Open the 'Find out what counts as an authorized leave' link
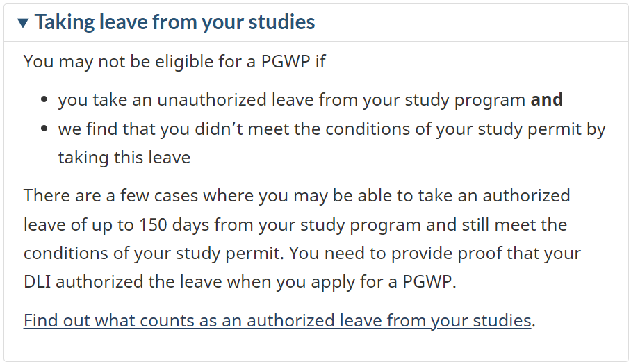Screen dimensions: 631x364 pos(277,320)
